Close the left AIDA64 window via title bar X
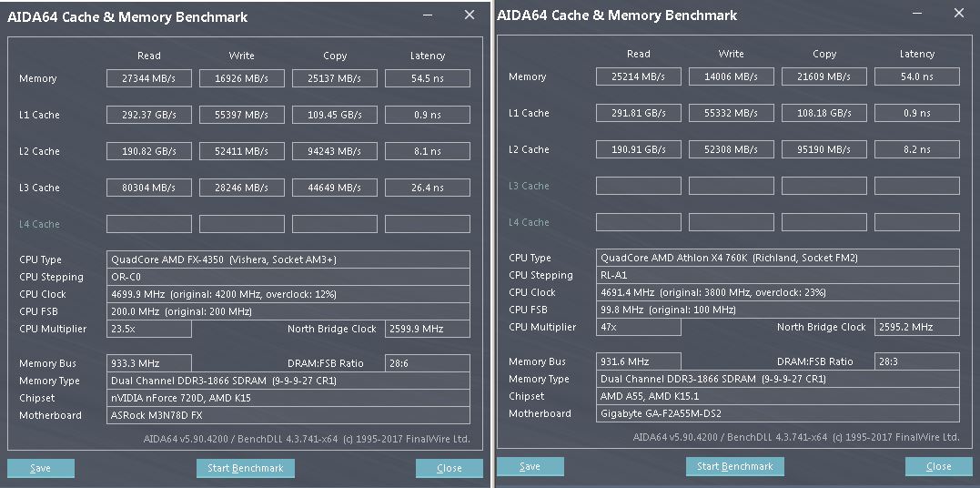The image size is (980, 488). (x=470, y=15)
